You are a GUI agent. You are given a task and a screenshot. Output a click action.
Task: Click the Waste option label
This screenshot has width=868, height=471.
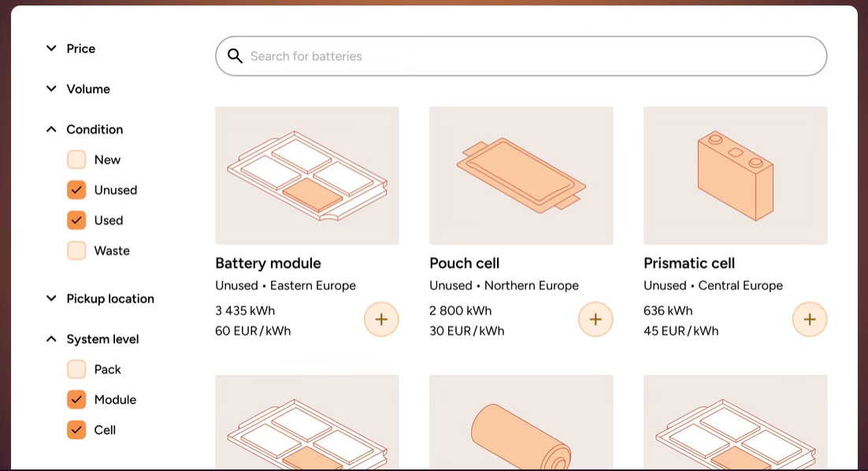pos(112,250)
